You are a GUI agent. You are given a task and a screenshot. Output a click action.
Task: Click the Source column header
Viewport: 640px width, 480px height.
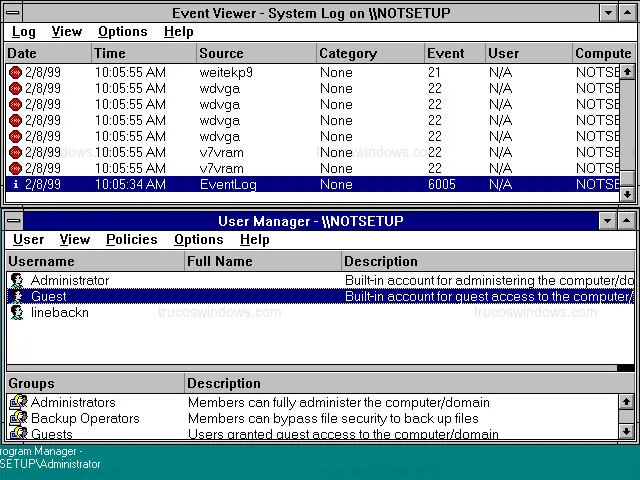coord(220,53)
